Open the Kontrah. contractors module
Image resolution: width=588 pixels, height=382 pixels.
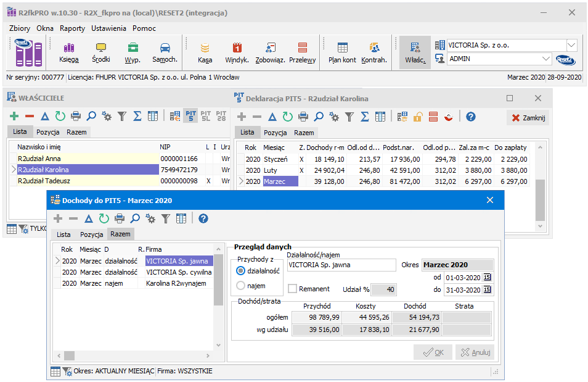pos(374,52)
